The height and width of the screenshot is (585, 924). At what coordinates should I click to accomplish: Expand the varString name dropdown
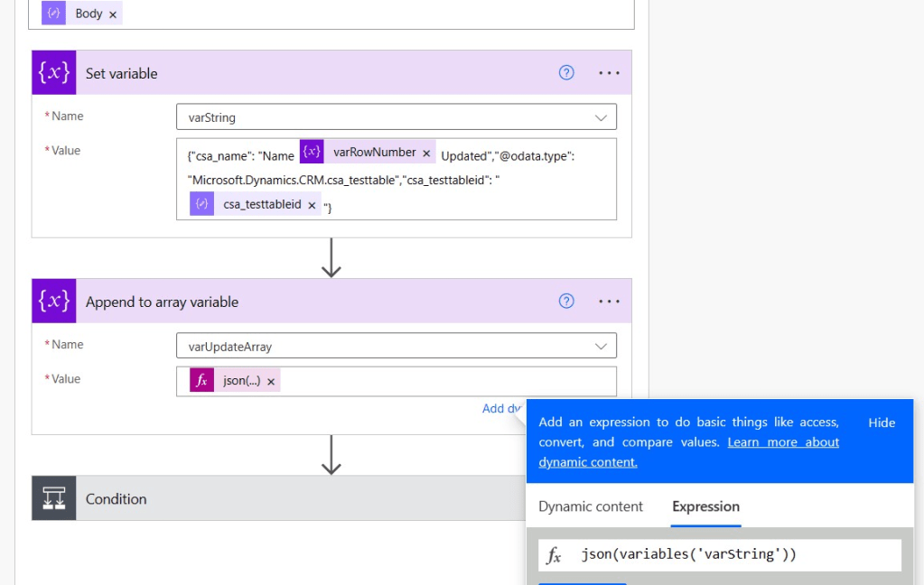[x=601, y=117]
